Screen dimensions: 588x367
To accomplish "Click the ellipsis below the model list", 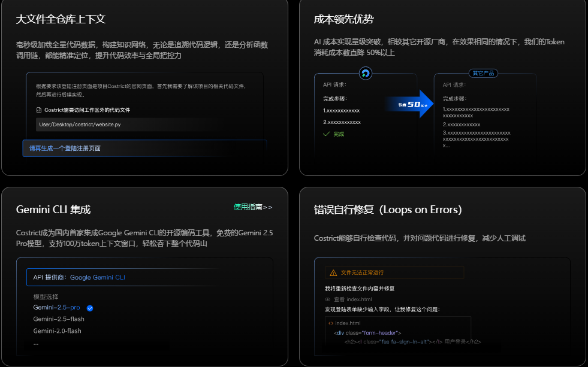I will (36, 344).
